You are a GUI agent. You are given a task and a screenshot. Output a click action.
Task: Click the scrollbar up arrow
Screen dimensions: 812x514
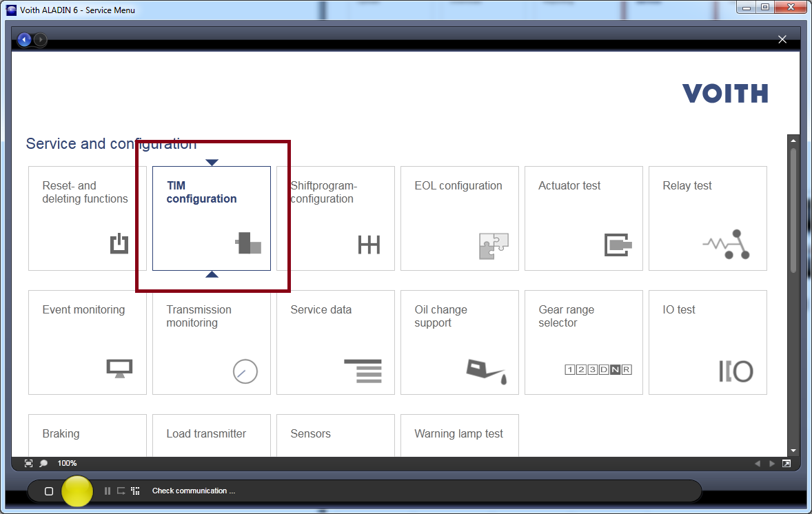click(x=793, y=141)
